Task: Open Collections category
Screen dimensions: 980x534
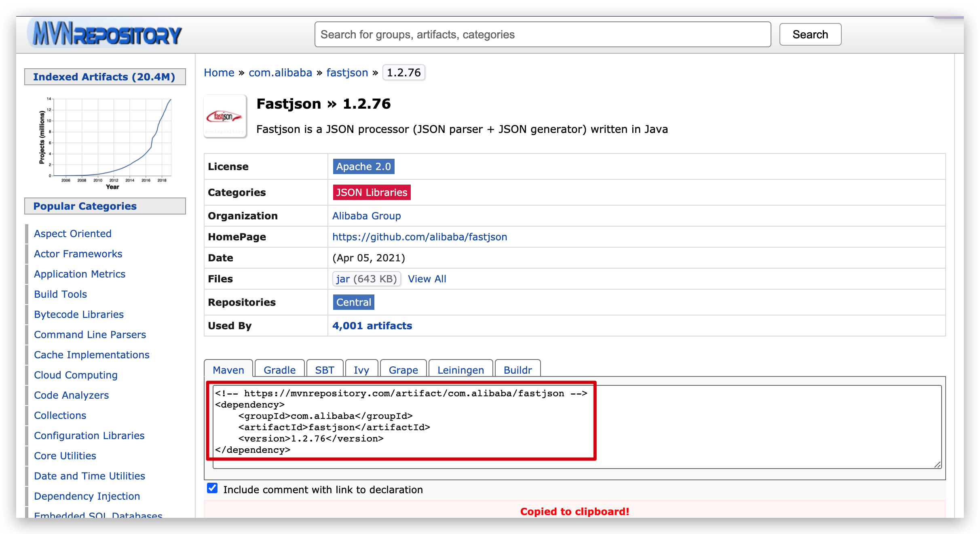Action: point(60,415)
